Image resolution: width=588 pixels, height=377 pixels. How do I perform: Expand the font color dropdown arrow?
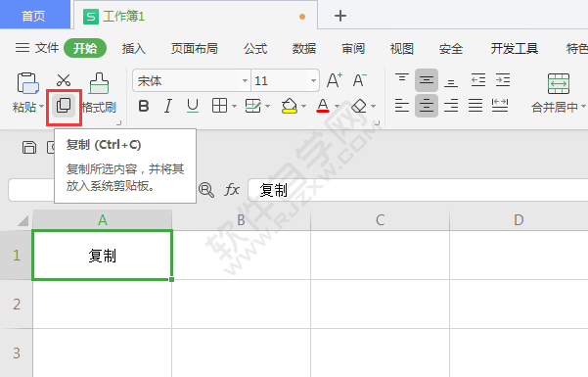[337, 107]
